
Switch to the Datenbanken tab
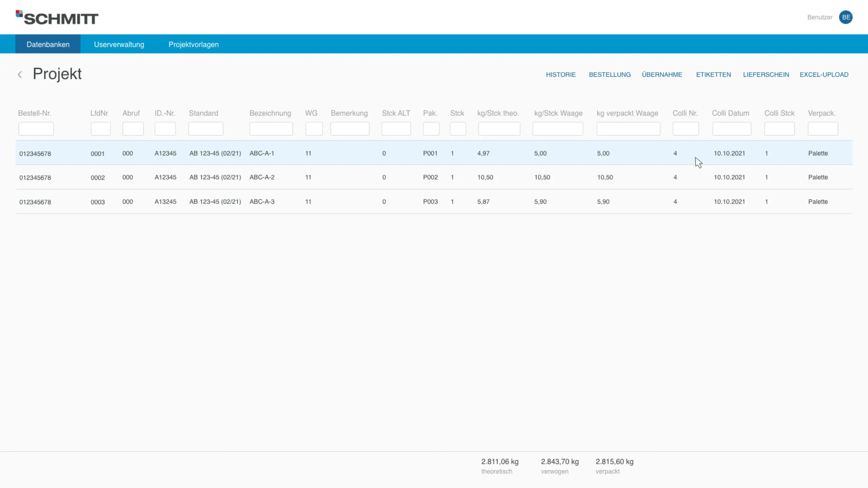click(x=48, y=44)
